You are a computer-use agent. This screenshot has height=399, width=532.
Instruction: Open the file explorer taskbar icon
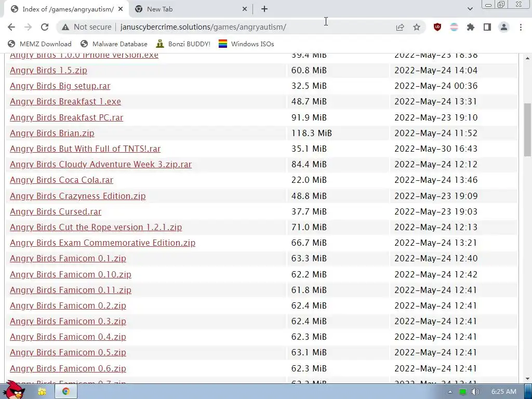coord(42,392)
